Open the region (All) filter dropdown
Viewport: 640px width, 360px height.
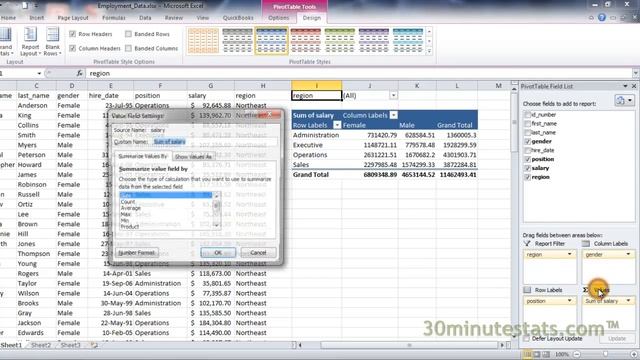(393, 96)
